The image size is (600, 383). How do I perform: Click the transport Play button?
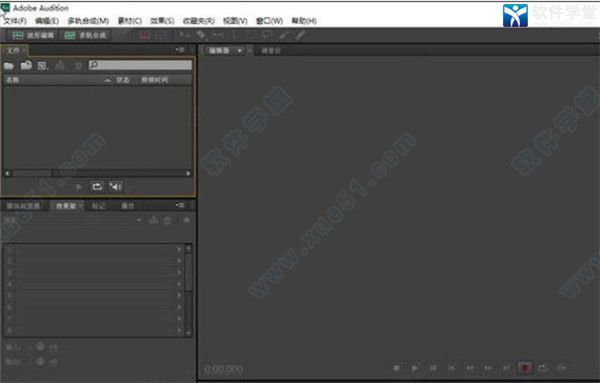coord(414,368)
